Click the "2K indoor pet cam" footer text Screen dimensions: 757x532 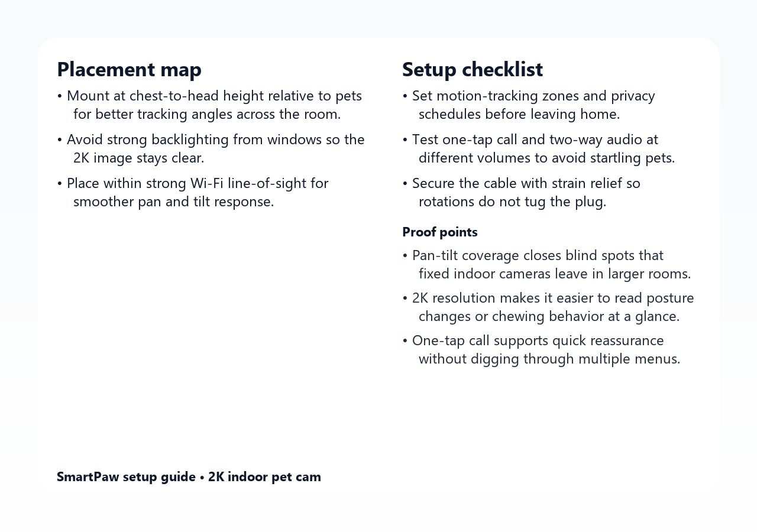(x=264, y=477)
